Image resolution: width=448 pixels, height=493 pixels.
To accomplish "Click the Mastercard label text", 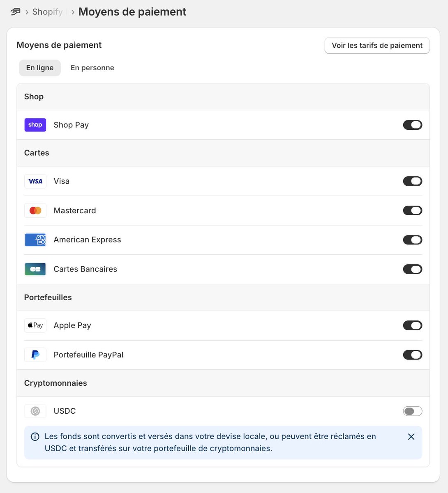I will tap(75, 210).
